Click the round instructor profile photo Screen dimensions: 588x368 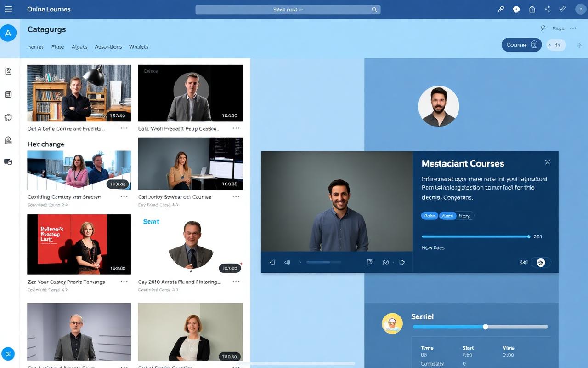click(439, 106)
